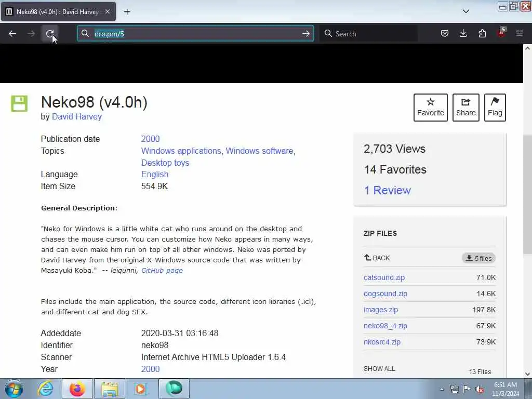Go BACK in zip files list
The height and width of the screenshot is (399, 532).
click(377, 258)
